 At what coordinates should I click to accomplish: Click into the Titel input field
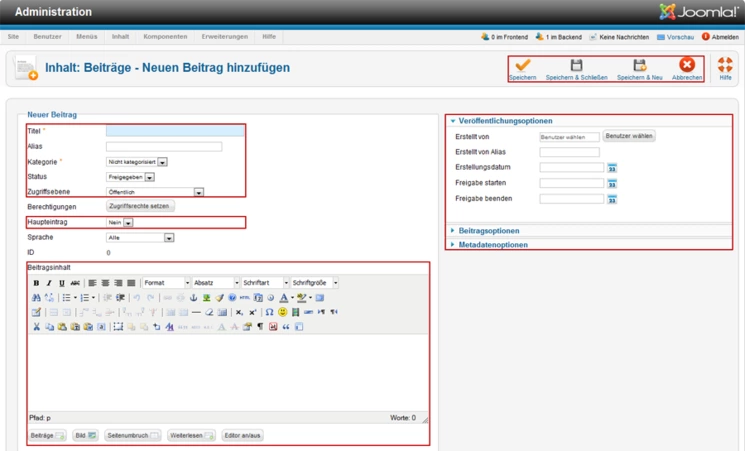174,131
